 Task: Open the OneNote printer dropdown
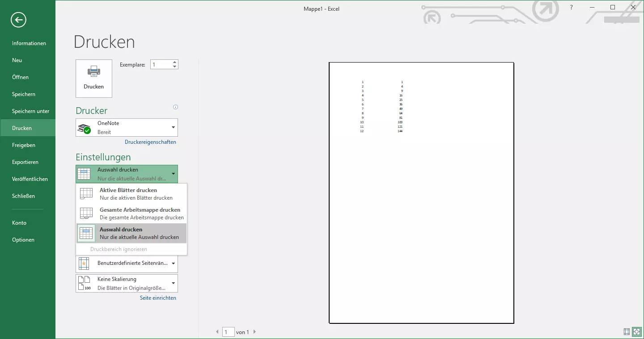173,128
